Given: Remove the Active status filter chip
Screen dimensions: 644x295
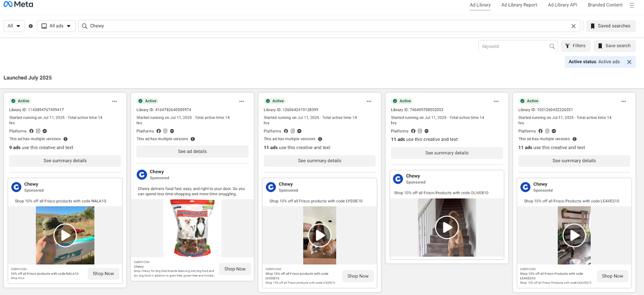Looking at the screenshot, I should coord(629,62).
